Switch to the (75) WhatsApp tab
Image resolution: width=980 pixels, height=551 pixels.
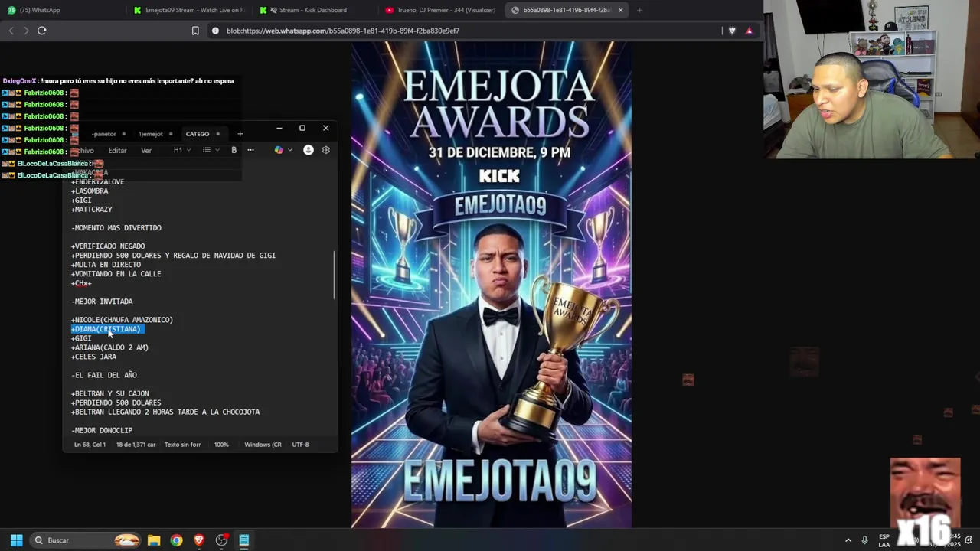[x=63, y=10]
